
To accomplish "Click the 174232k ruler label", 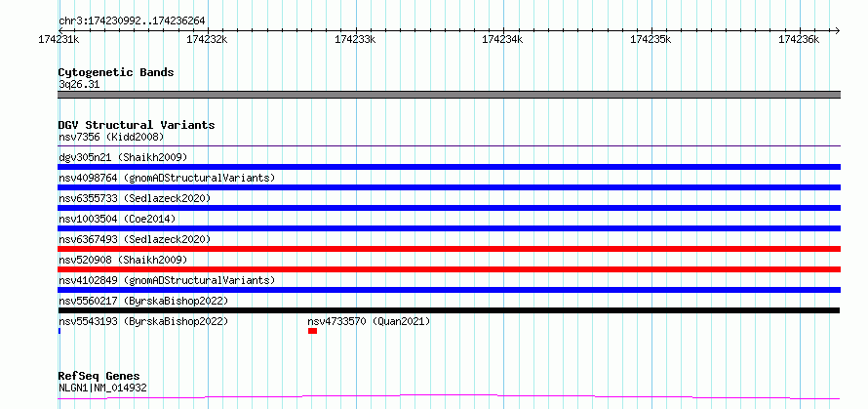I will click(x=207, y=40).
